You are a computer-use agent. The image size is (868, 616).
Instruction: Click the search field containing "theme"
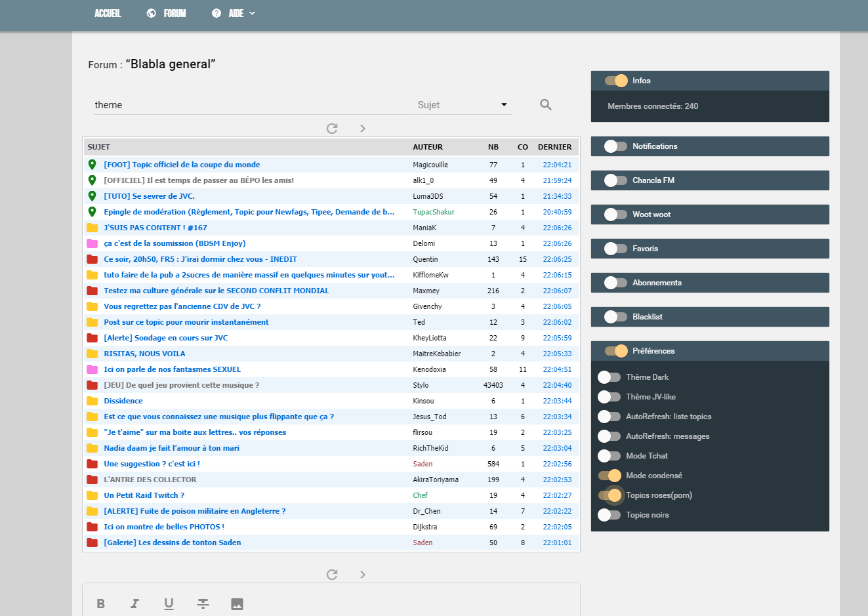click(253, 105)
